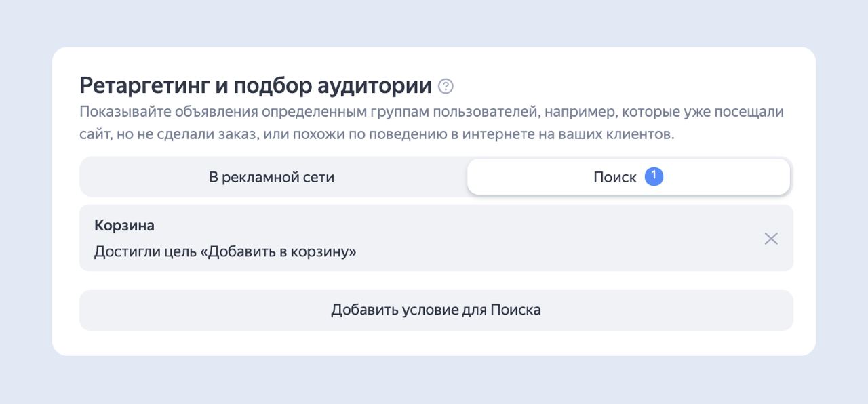Click the help question mark icon

(446, 87)
